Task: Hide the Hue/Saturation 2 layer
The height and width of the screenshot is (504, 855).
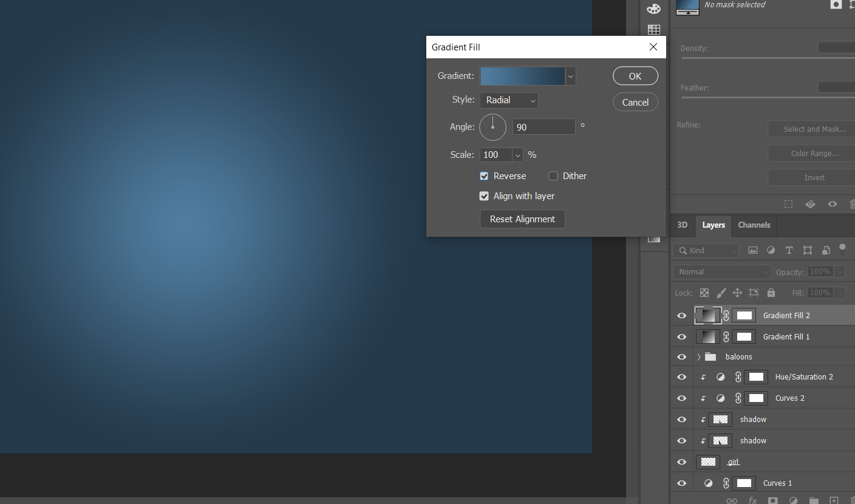Action: point(682,377)
